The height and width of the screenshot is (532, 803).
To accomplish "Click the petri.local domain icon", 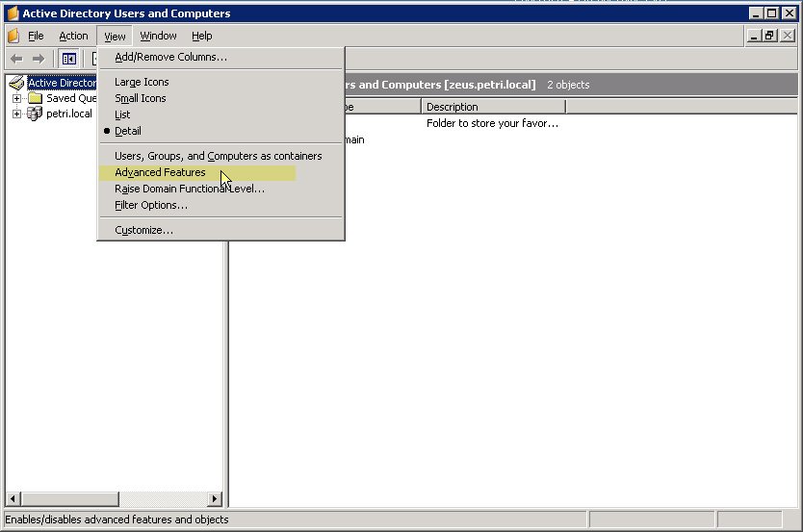I will pos(35,114).
